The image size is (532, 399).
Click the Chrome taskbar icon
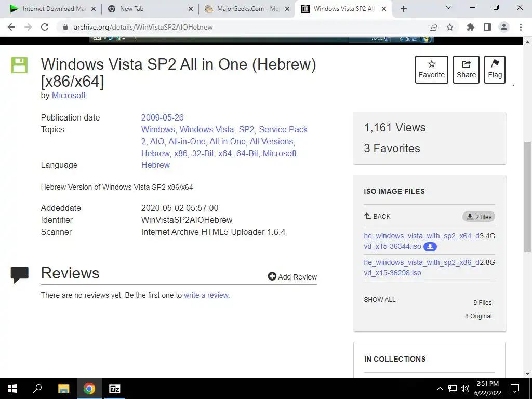(x=89, y=389)
